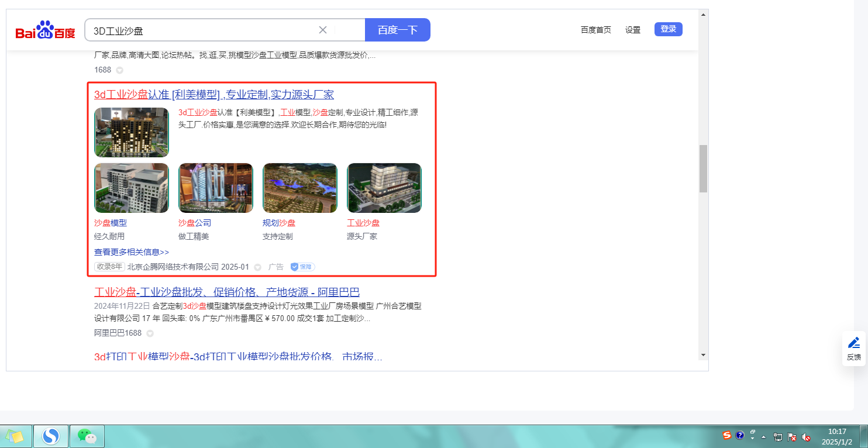Open the 规划沙盘 thumbnail image
Image resolution: width=868 pixels, height=448 pixels.
point(300,188)
